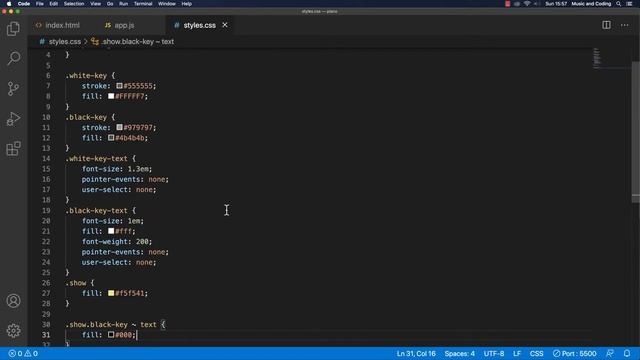The image size is (640, 360).
Task: Open the Accounts menu icon
Action: (x=13, y=301)
